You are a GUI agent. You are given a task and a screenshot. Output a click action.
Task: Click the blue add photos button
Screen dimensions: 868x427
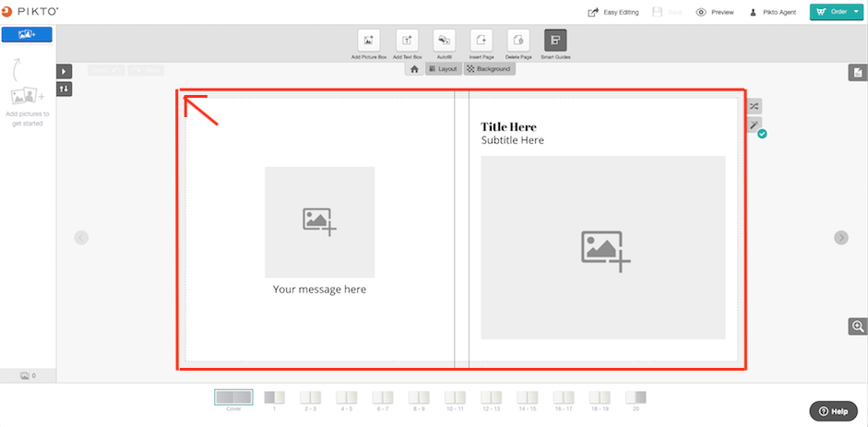click(27, 34)
